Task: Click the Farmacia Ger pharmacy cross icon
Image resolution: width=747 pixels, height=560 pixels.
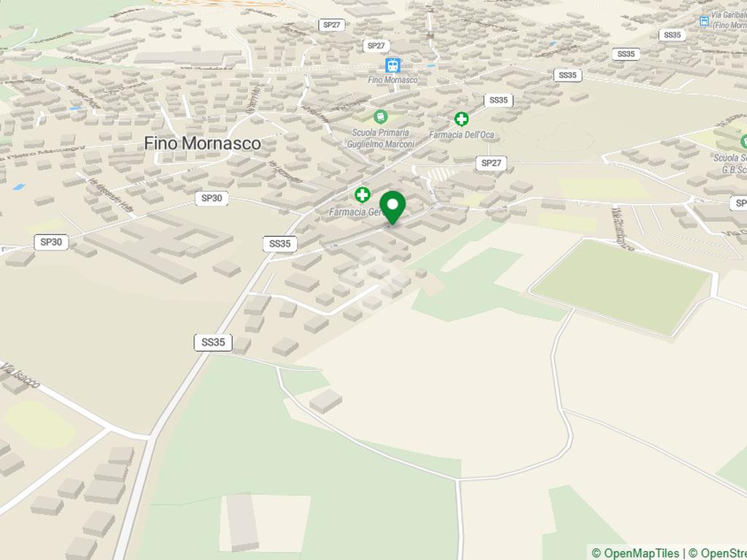Action: pyautogui.click(x=363, y=195)
